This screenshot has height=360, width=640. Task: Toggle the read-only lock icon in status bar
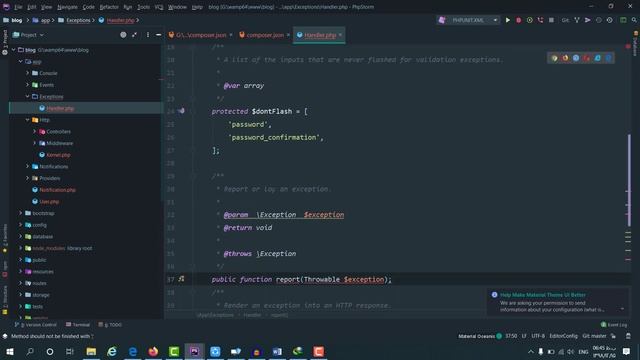[613, 336]
